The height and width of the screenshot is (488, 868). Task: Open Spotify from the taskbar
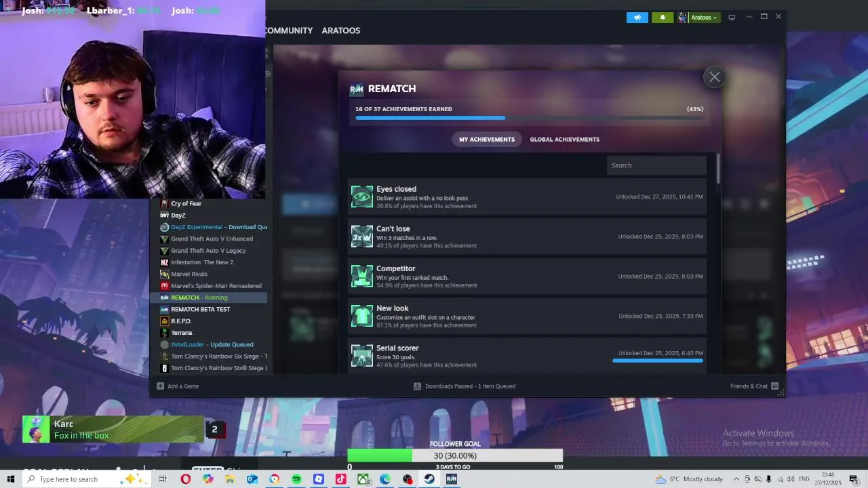click(x=296, y=479)
